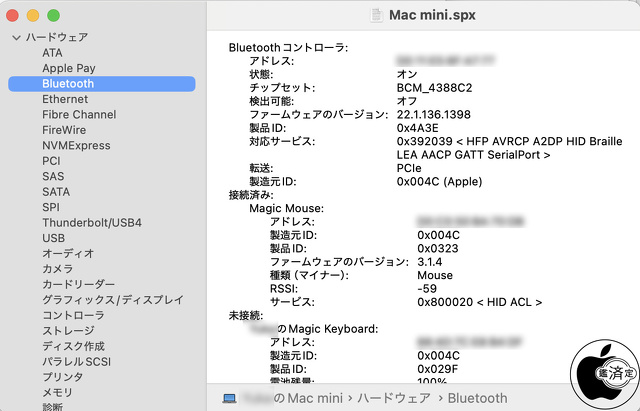Open コントローラ in the sidebar

click(73, 315)
